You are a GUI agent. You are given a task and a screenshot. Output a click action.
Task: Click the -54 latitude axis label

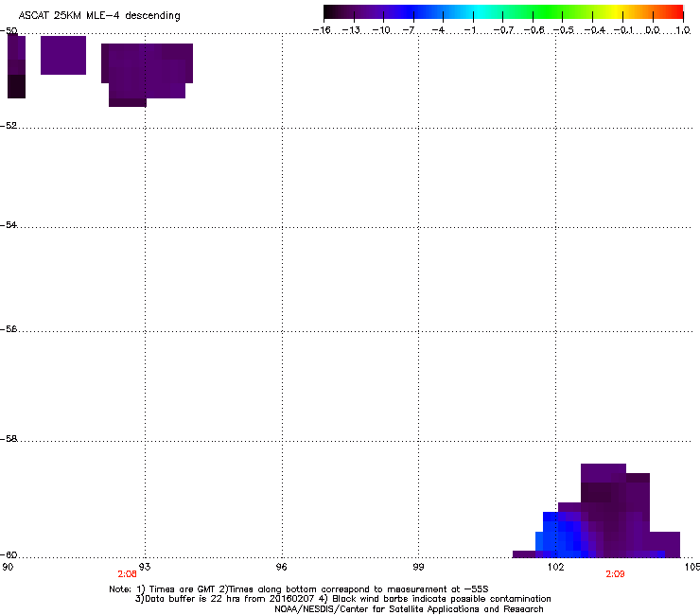pos(9,224)
